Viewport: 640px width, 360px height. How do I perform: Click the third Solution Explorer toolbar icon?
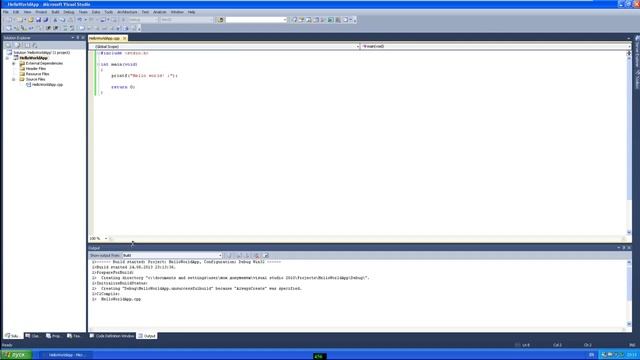tap(27, 45)
